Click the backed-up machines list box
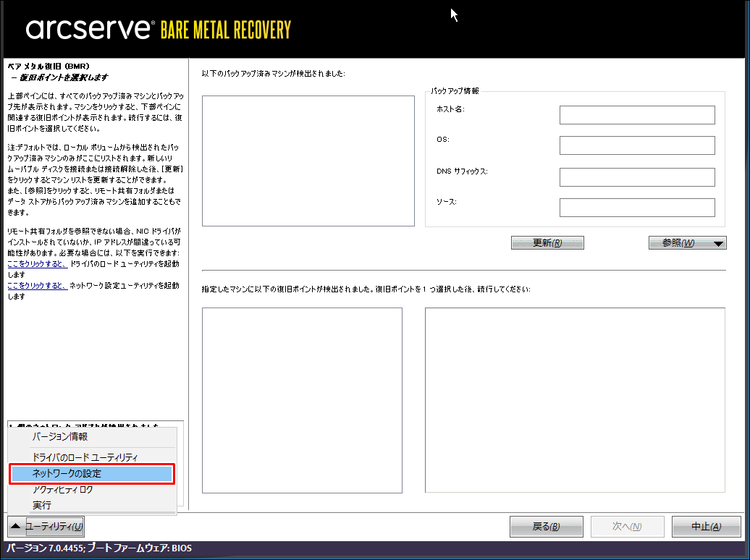Screen dimensions: 750x560 coord(308,161)
